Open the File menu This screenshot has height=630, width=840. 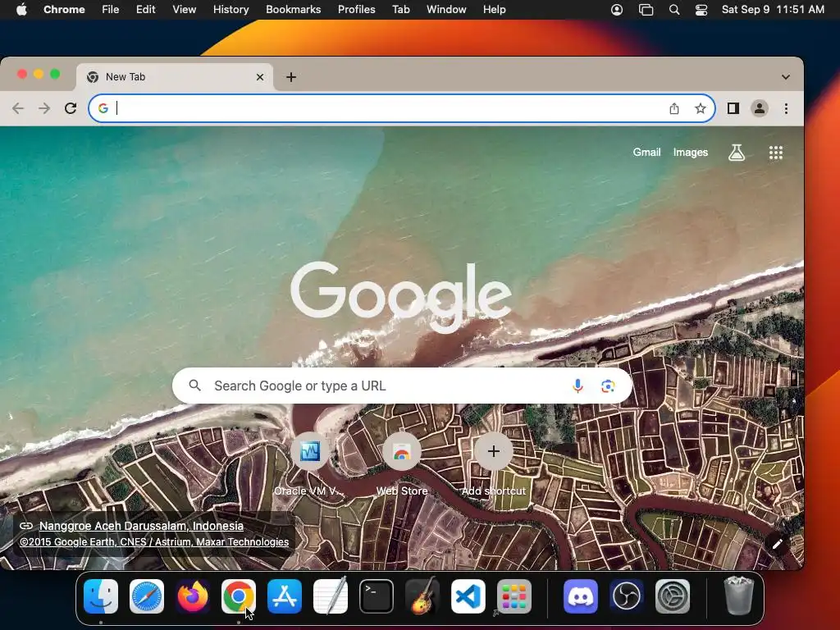pyautogui.click(x=111, y=10)
